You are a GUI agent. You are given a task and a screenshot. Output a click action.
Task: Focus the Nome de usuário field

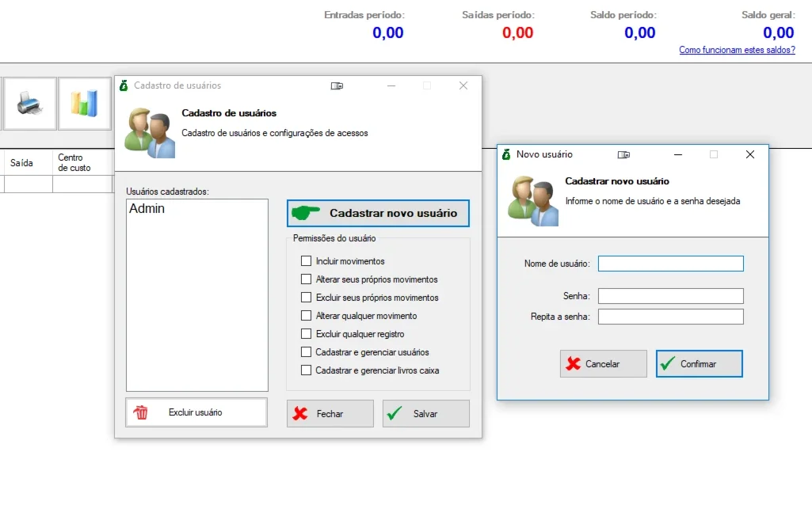[x=671, y=264]
